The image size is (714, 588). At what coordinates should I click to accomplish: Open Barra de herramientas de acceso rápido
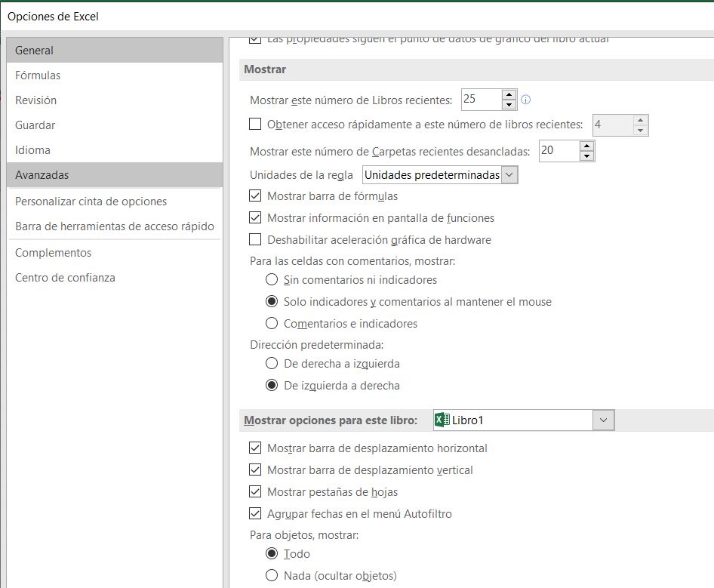tap(115, 226)
